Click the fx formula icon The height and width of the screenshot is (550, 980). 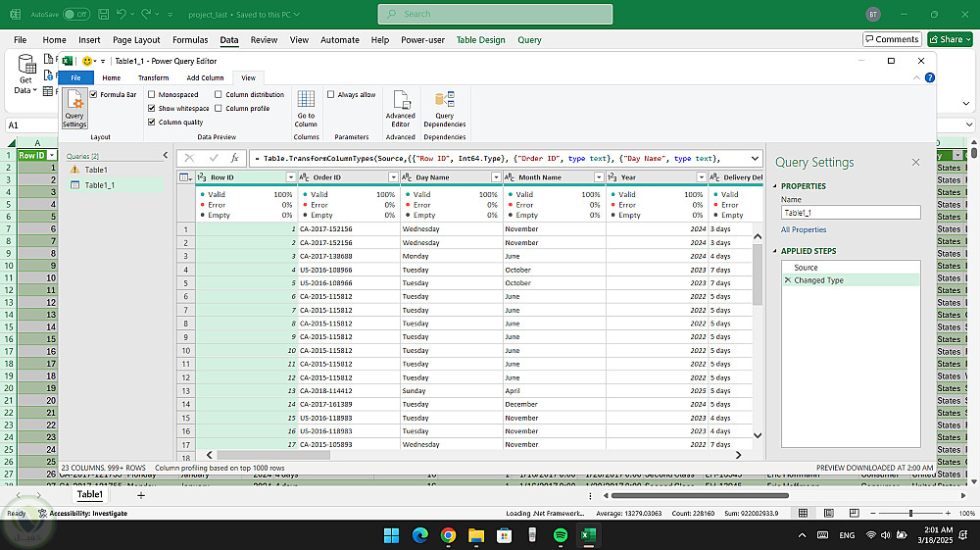click(234, 158)
